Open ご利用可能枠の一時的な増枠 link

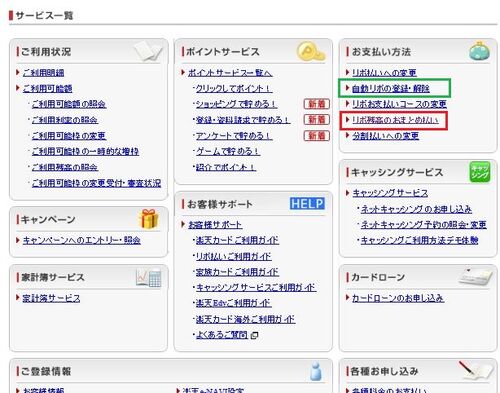click(x=85, y=151)
